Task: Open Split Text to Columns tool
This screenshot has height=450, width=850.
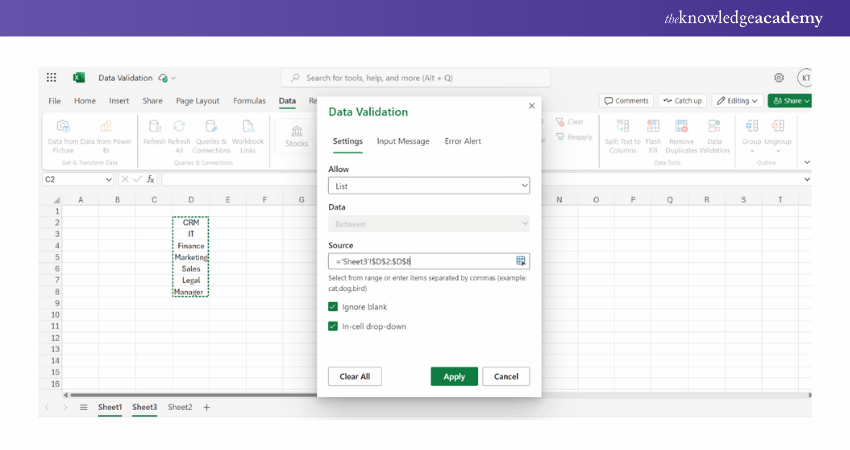Action: pos(622,127)
